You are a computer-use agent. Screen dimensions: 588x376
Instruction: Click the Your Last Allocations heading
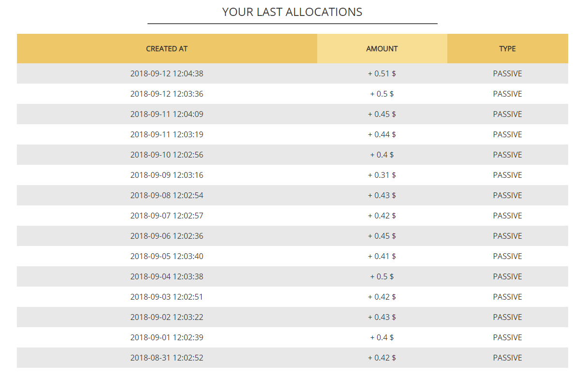tap(292, 12)
